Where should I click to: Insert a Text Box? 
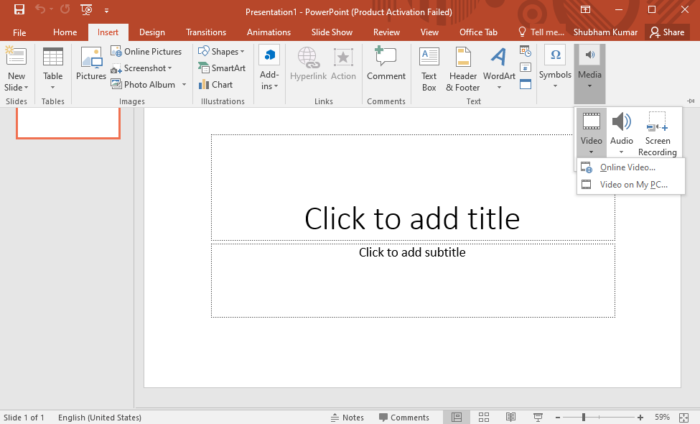429,66
